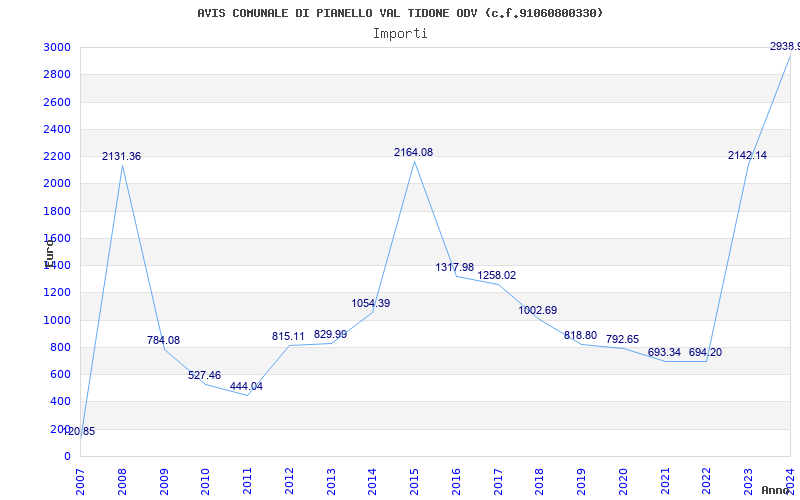Viewport: 800px width, 500px height.
Task: Click the 400 y-axis tick label
Action: click(61, 402)
